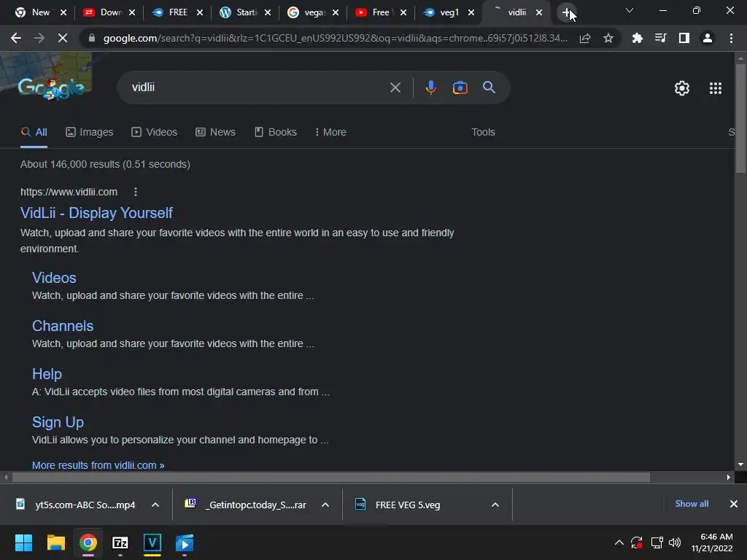Expand the More search filters
This screenshot has height=560, width=747.
330,133
